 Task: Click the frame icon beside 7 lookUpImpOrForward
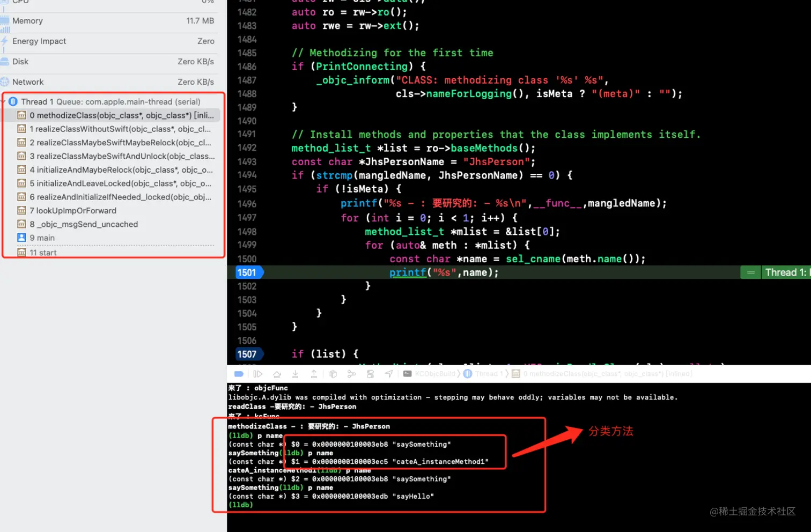[21, 211]
